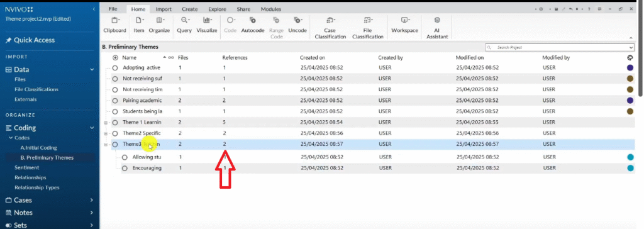
Task: Select the circle for Pairing academic code
Action: [115, 101]
